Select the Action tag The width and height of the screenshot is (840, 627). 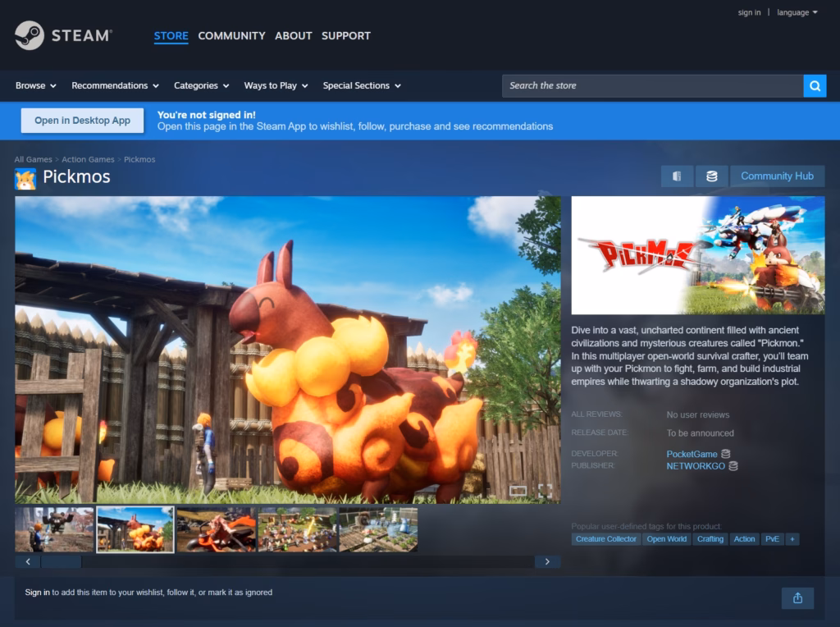(x=744, y=539)
